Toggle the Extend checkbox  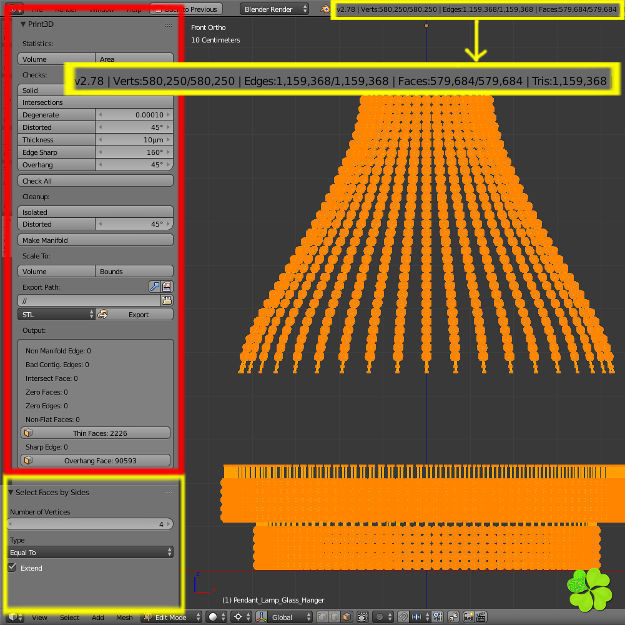[x=12, y=568]
